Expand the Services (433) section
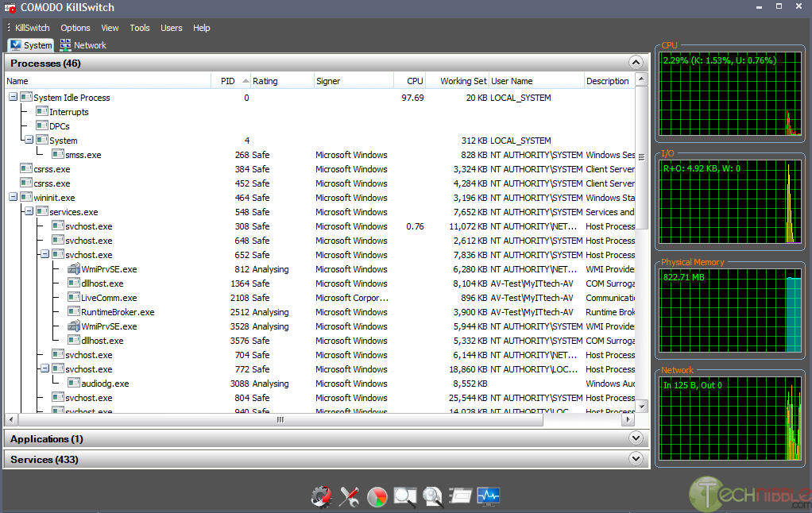This screenshot has height=513, width=812. point(635,459)
